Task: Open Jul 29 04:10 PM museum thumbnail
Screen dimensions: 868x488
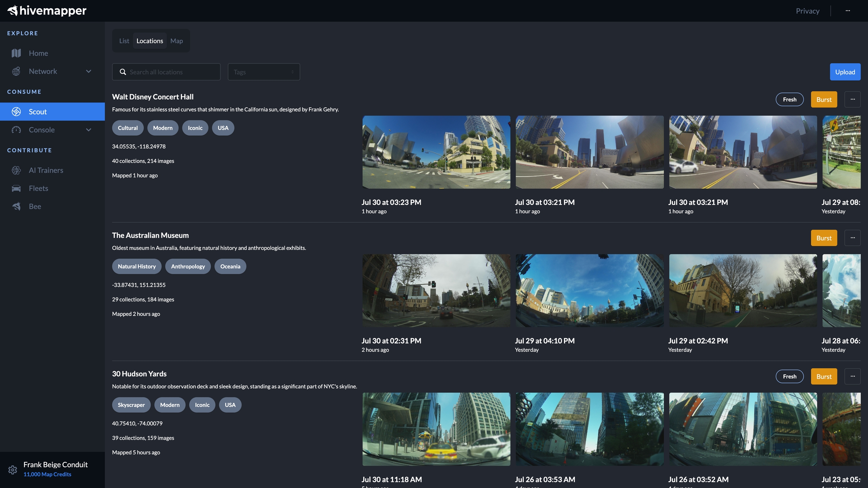Action: (590, 291)
